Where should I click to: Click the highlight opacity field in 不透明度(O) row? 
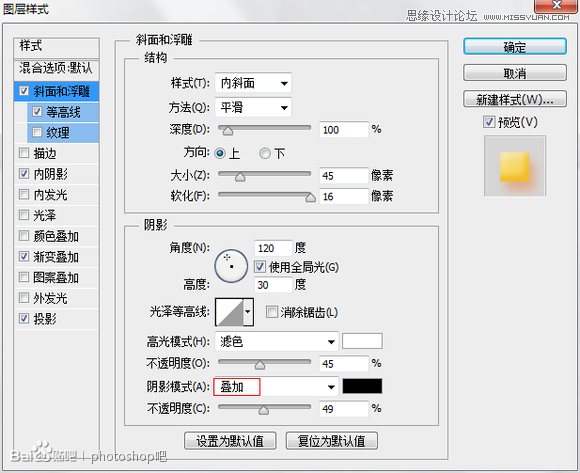point(344,364)
